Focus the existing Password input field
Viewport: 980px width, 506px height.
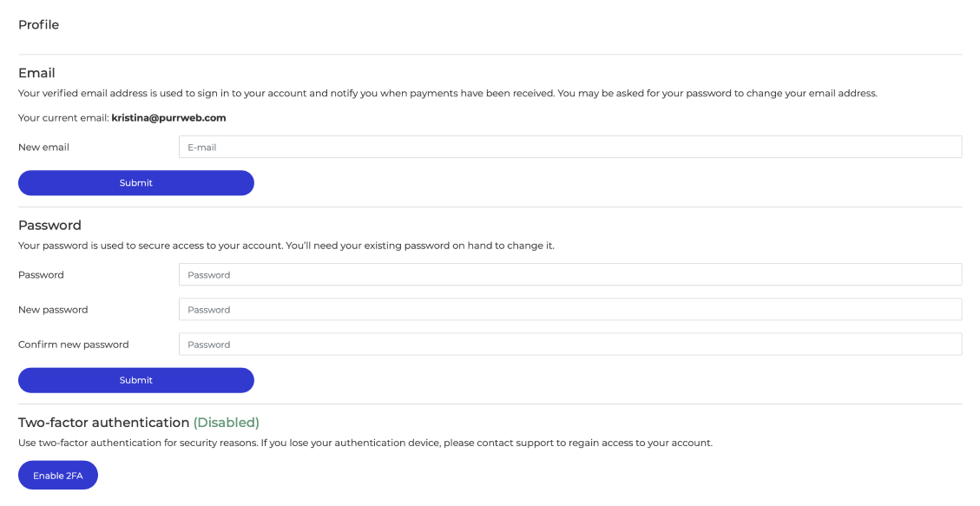point(570,274)
